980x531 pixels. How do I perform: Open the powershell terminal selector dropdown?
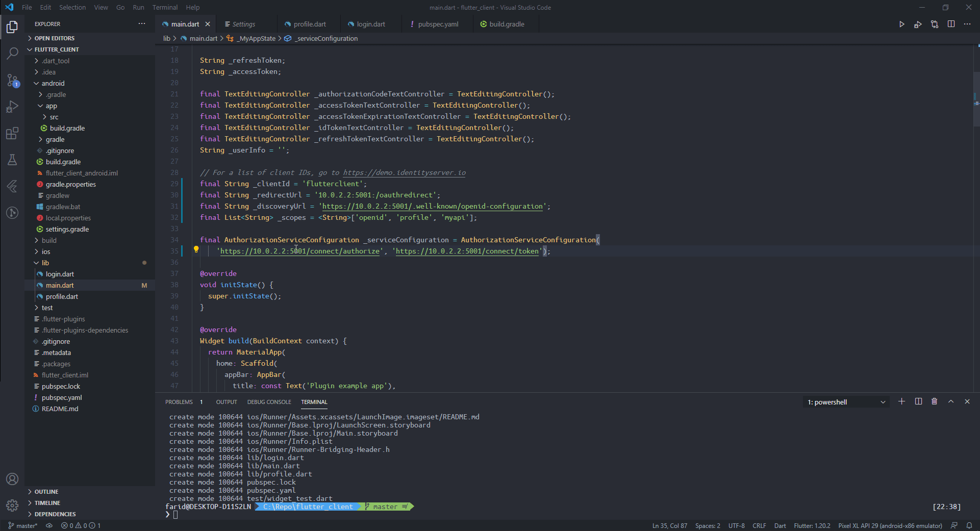(846, 402)
